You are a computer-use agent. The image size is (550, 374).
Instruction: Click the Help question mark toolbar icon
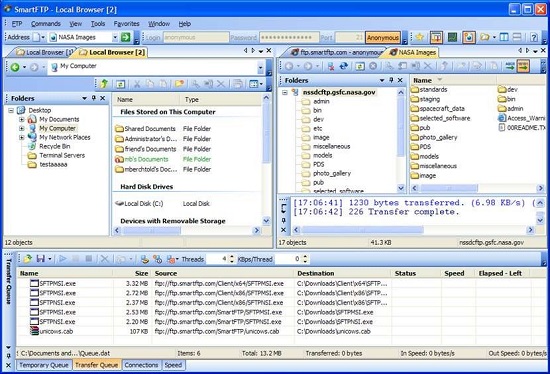[534, 37]
